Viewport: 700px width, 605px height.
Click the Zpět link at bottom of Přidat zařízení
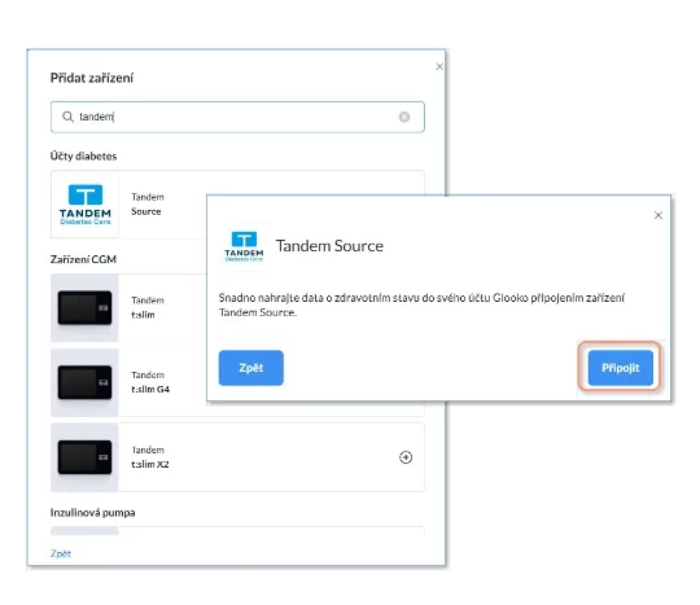click(x=61, y=553)
